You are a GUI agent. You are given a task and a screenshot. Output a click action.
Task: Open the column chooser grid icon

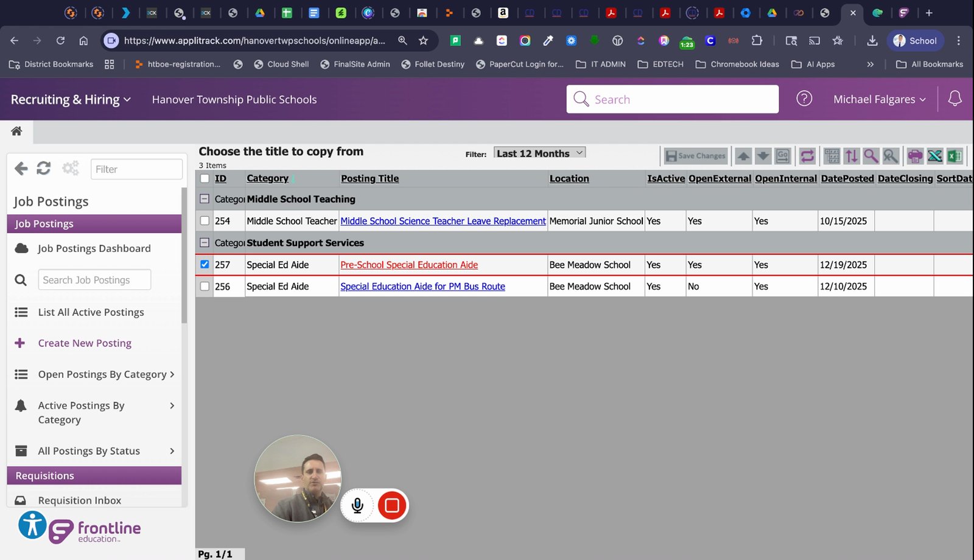point(832,156)
